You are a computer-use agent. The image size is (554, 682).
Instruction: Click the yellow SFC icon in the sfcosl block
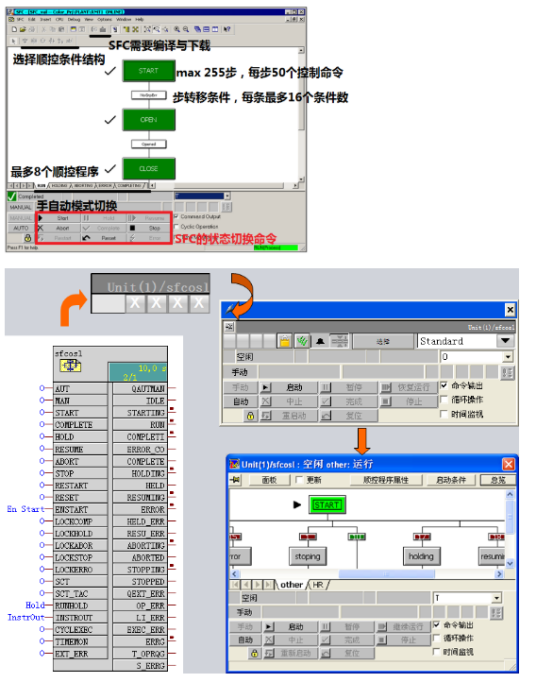pyautogui.click(x=70, y=366)
